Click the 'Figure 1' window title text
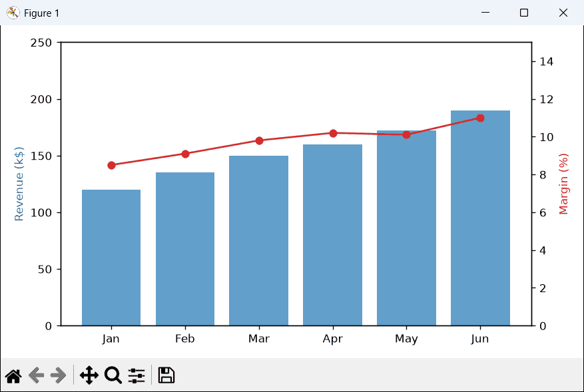Image resolution: width=584 pixels, height=392 pixels. (42, 13)
